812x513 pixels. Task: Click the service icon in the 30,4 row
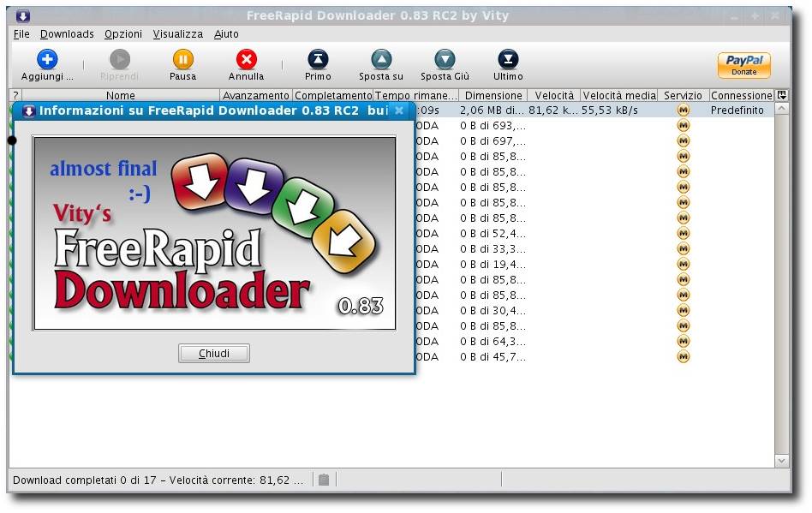683,311
